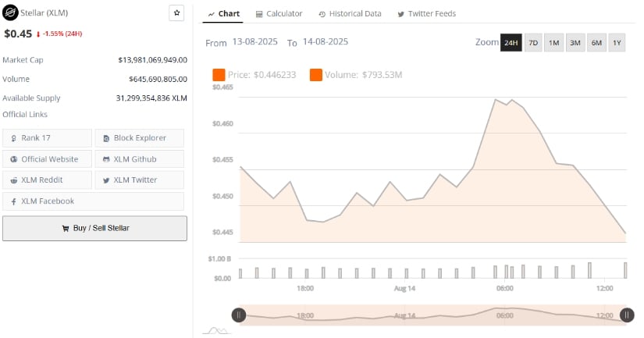Toggle the Price series orange swatch

219,75
